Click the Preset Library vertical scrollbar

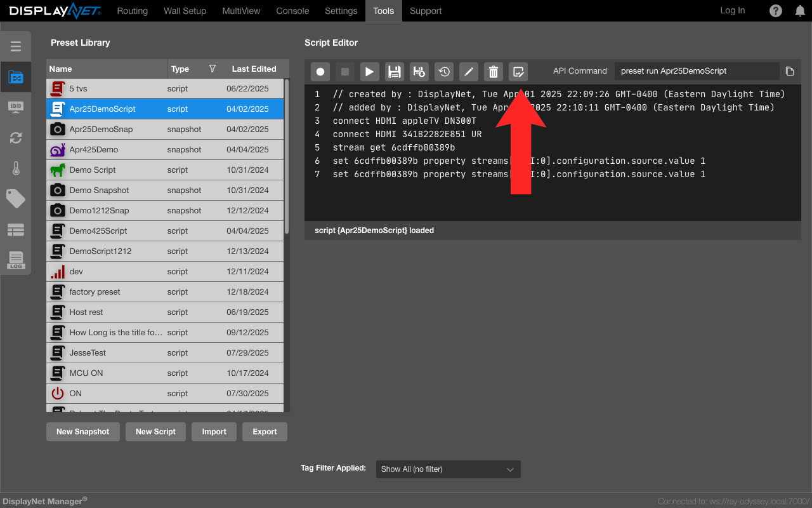click(x=287, y=156)
